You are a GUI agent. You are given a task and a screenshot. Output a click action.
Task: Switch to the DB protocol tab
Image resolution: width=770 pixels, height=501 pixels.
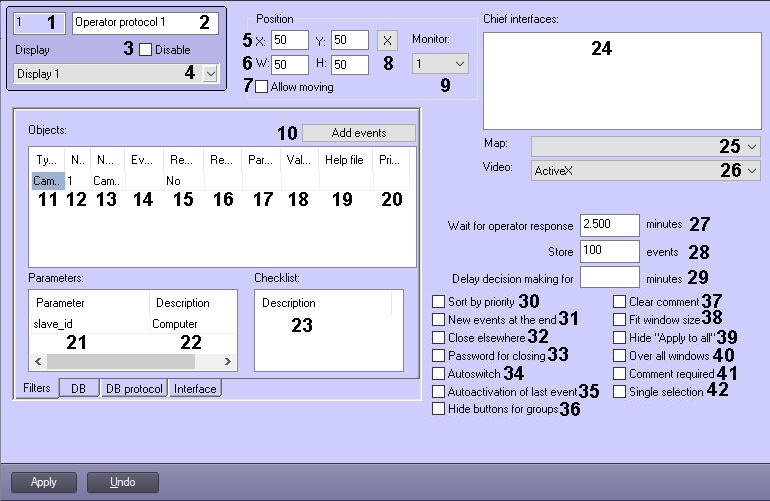tap(133, 388)
